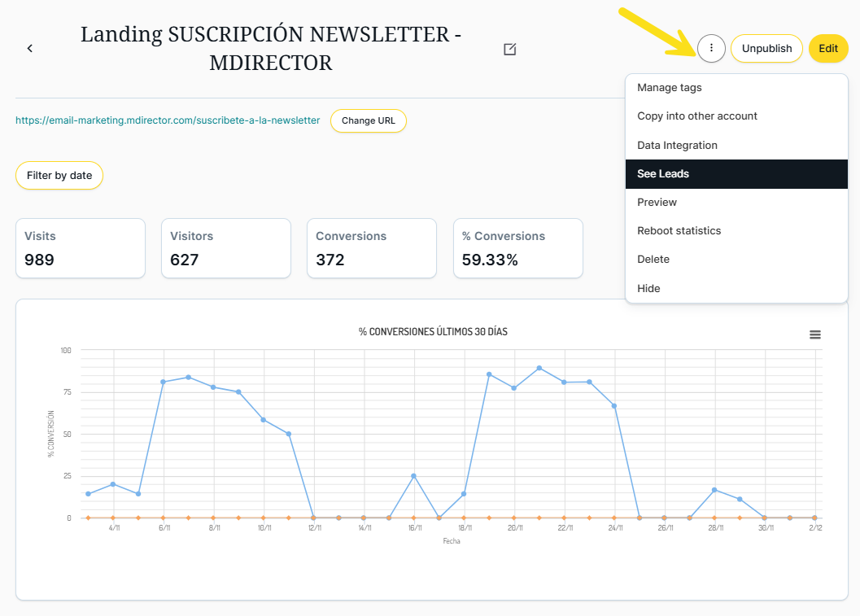Click the Change URL button
This screenshot has width=860, height=616.
[368, 120]
